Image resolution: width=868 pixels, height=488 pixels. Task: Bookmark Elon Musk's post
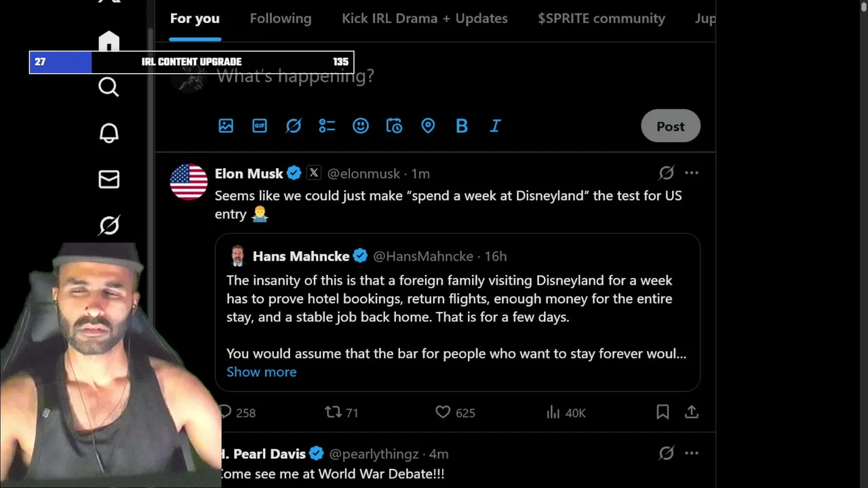tap(663, 412)
